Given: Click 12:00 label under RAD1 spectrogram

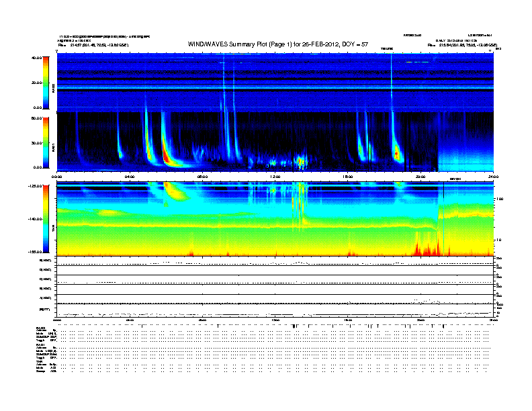Looking at the screenshot, I should 275,177.
